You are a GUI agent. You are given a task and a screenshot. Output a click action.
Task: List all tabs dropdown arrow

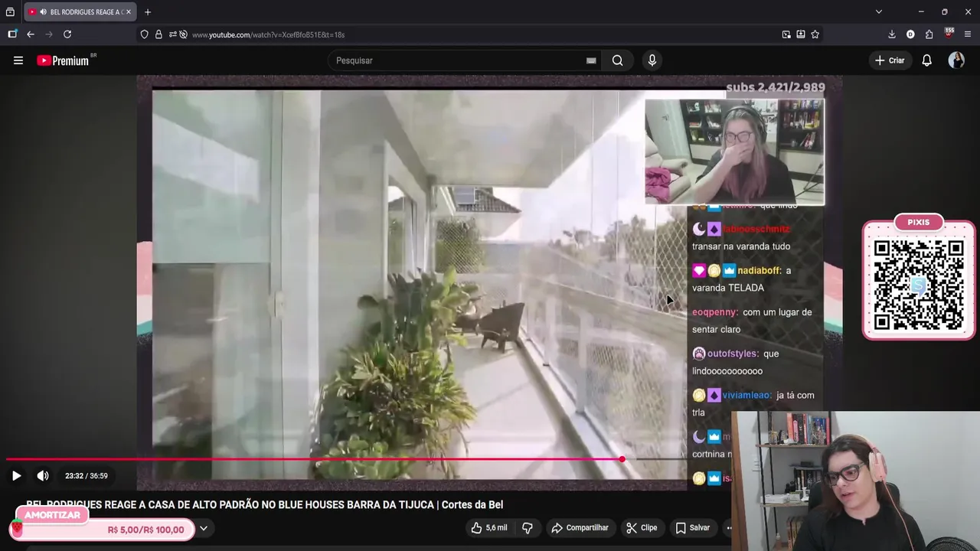(879, 11)
